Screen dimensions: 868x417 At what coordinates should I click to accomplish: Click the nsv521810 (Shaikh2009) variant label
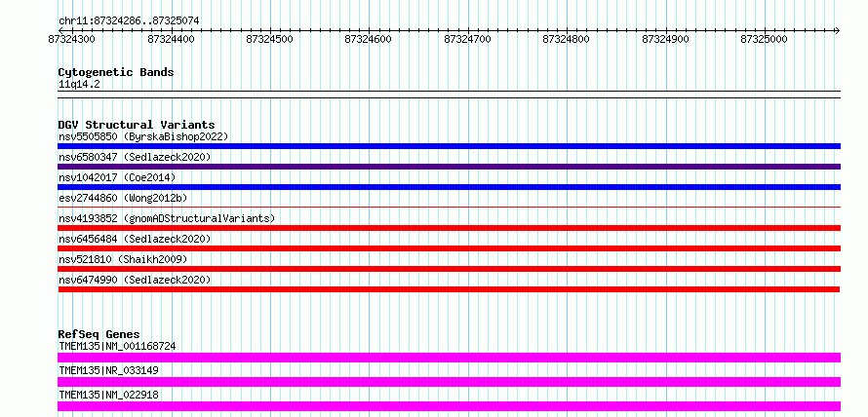pos(123,259)
